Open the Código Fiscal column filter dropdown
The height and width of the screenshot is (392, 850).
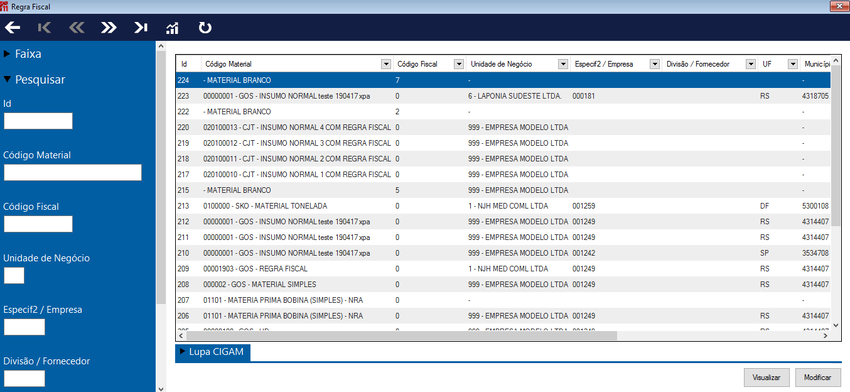pyautogui.click(x=459, y=64)
